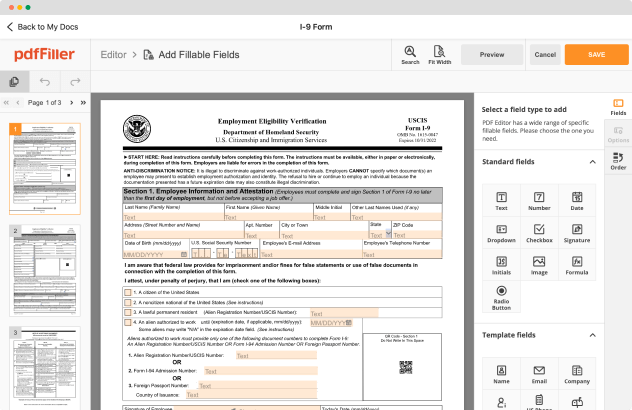632x410 pixels.
Task: Collapse the Template fields section
Action: click(x=592, y=335)
